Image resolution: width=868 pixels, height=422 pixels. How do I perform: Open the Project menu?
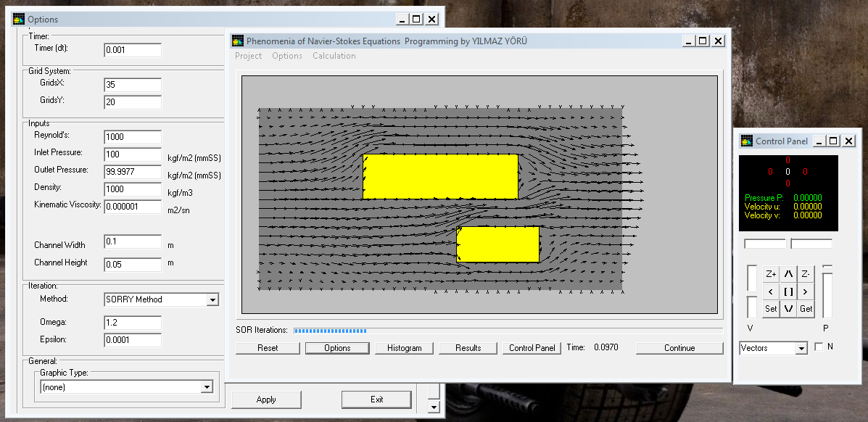(x=249, y=56)
